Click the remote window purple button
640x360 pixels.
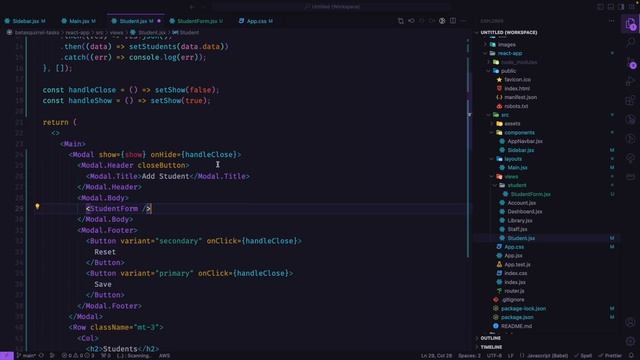point(7,356)
